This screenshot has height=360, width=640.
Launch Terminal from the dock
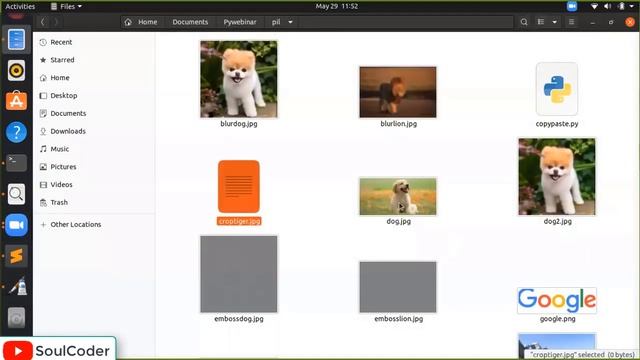16,163
